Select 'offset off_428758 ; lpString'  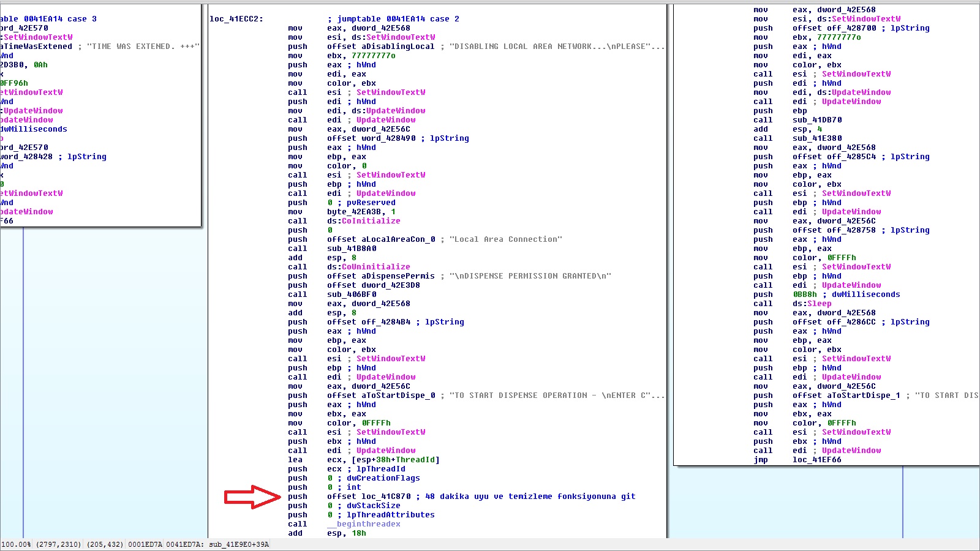[861, 230]
